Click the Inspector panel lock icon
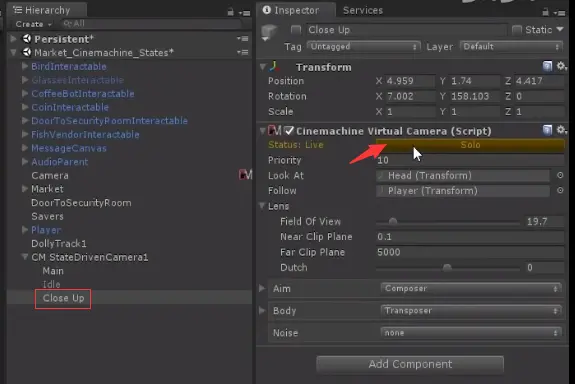This screenshot has height=384, width=575. click(546, 12)
